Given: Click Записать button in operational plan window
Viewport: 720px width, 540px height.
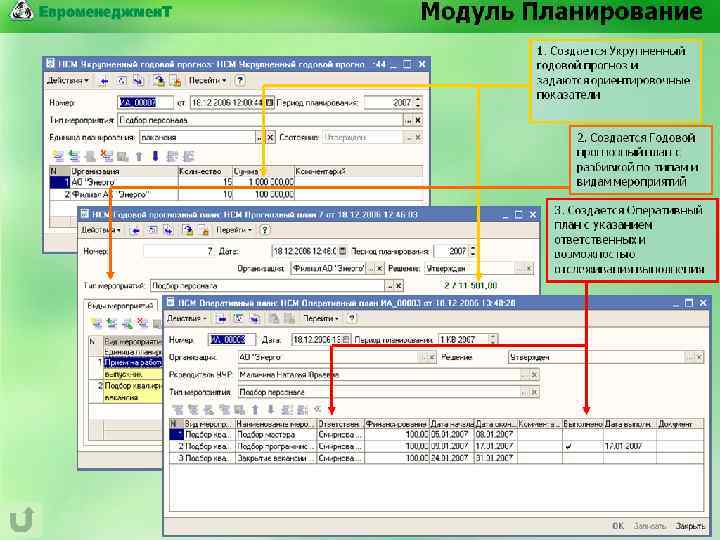Looking at the screenshot, I should click(x=649, y=526).
